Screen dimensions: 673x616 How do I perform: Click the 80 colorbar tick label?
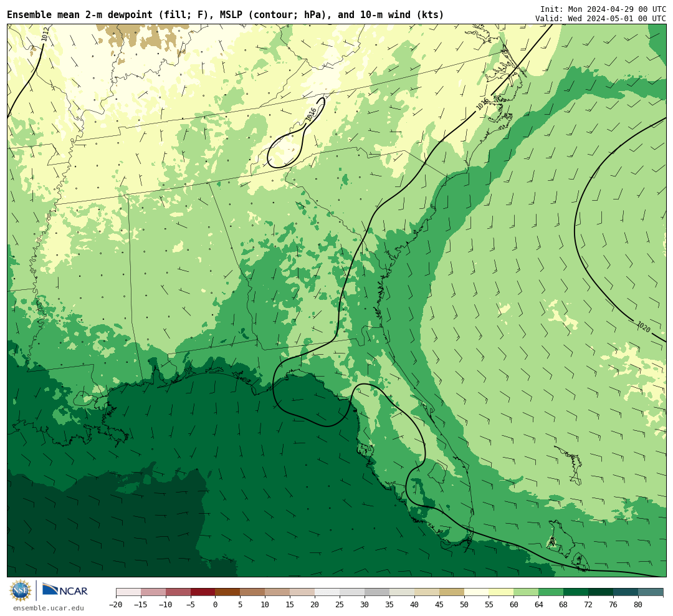[x=639, y=605]
